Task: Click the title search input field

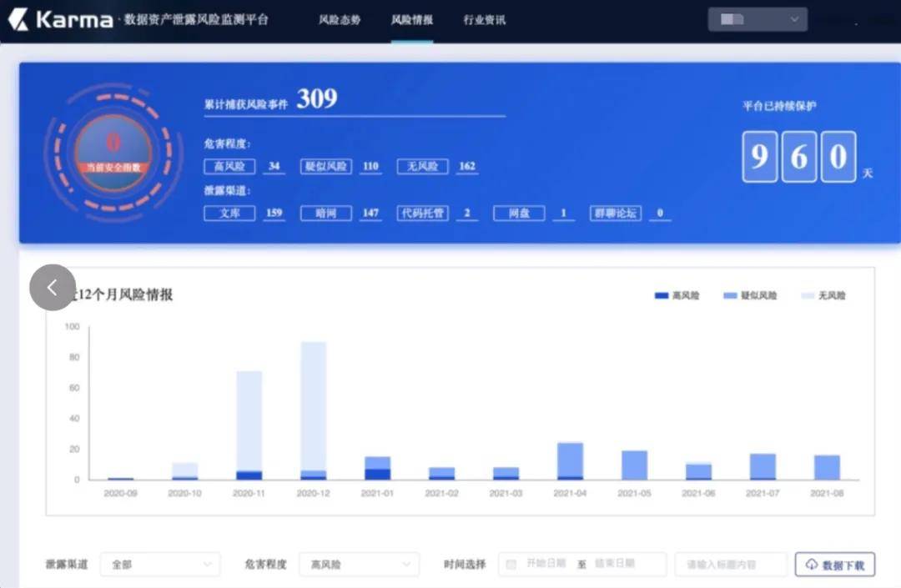Action: click(730, 565)
